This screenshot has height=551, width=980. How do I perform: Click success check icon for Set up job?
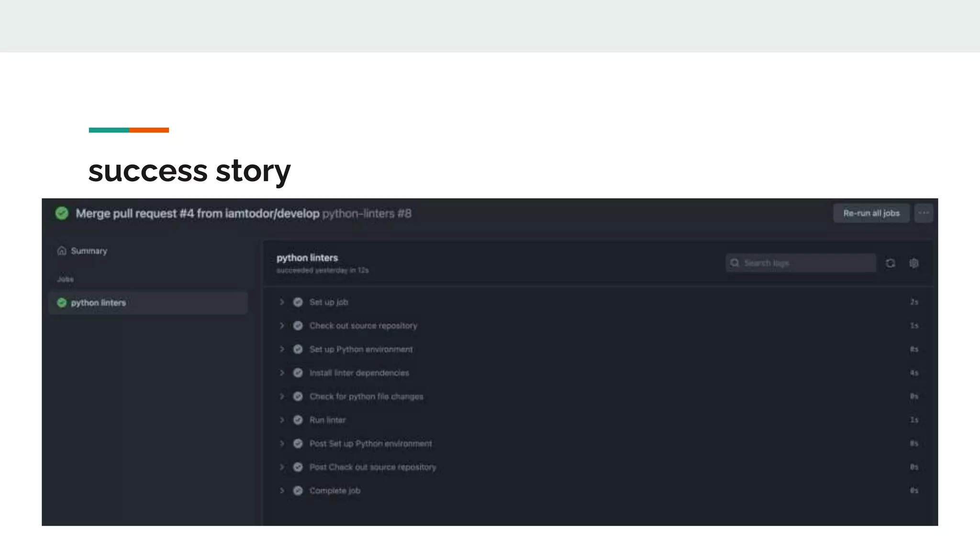click(x=298, y=302)
